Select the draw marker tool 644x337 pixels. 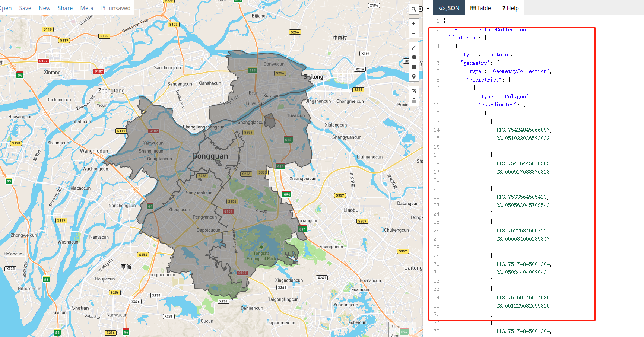(413, 76)
